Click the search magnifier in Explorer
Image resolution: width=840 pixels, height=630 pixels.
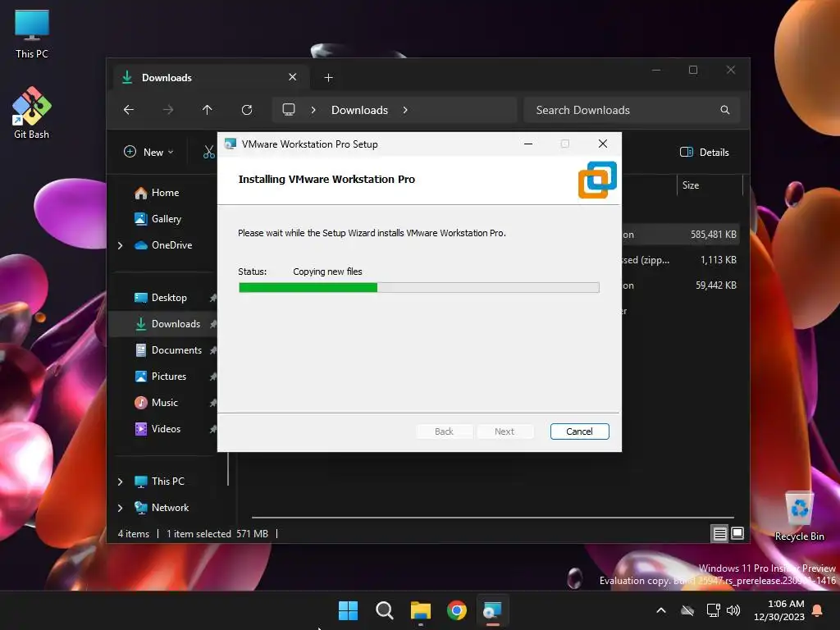(725, 110)
